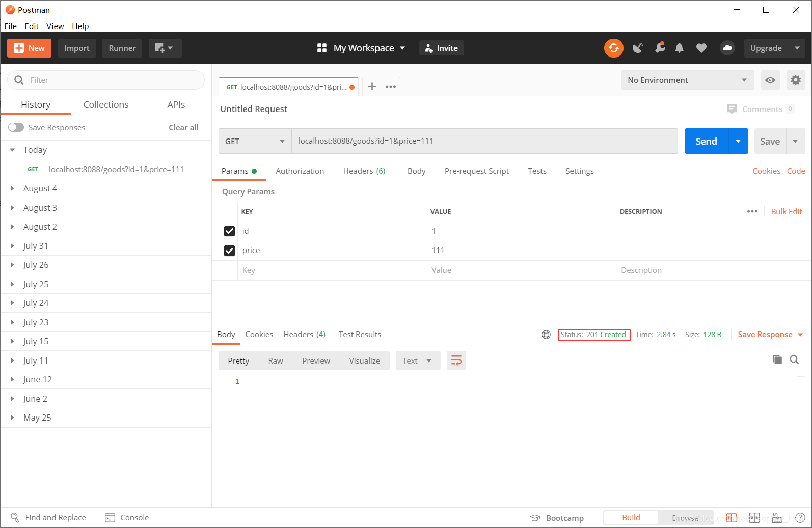Click the request URL input field
Image resolution: width=812 pixels, height=528 pixels.
pyautogui.click(x=484, y=141)
